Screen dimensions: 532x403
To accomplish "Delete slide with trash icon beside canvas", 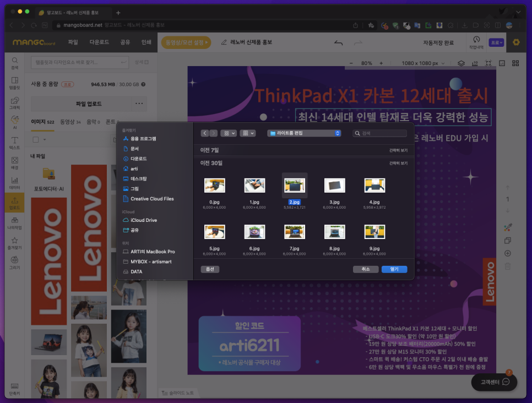I will coord(508,266).
